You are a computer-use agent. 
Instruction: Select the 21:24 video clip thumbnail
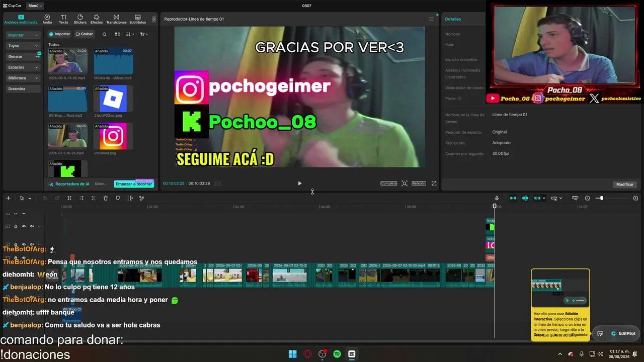(x=67, y=61)
